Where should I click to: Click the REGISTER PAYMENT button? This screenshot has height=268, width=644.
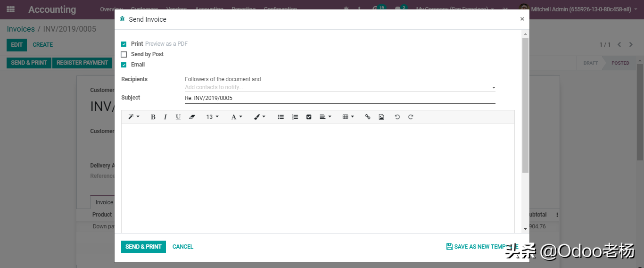point(83,63)
